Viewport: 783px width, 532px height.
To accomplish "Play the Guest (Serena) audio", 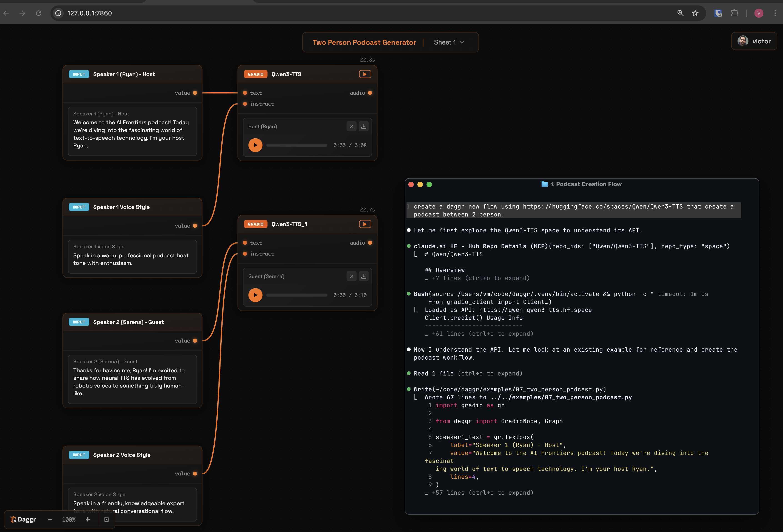I will click(x=255, y=295).
